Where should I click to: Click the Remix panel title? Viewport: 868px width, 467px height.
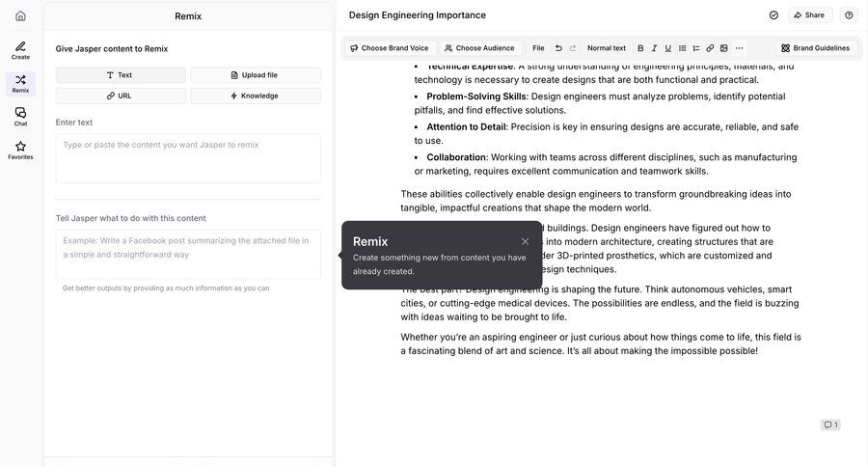pos(188,16)
